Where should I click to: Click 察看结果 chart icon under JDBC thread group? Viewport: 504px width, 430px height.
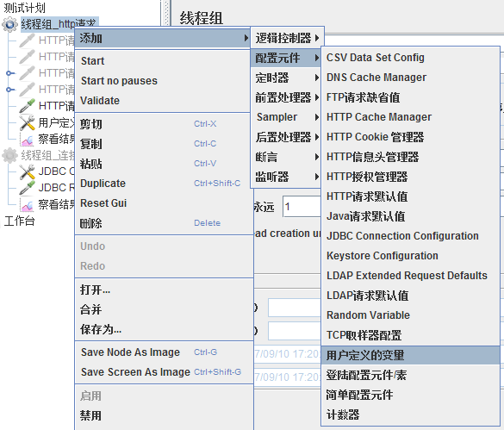(27, 204)
